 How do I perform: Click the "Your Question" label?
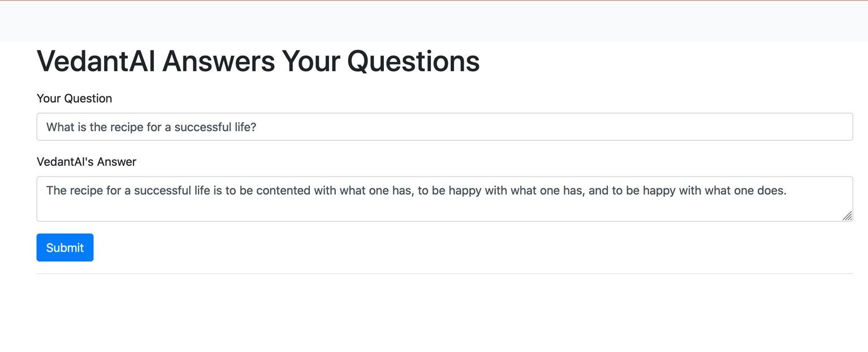pos(74,98)
